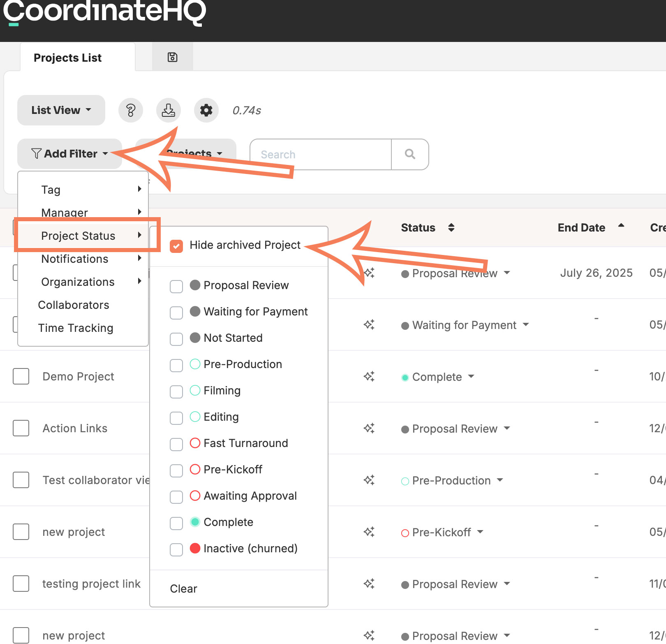Image resolution: width=666 pixels, height=644 pixels.
Task: Clear the status filter selections
Action: [x=183, y=588]
